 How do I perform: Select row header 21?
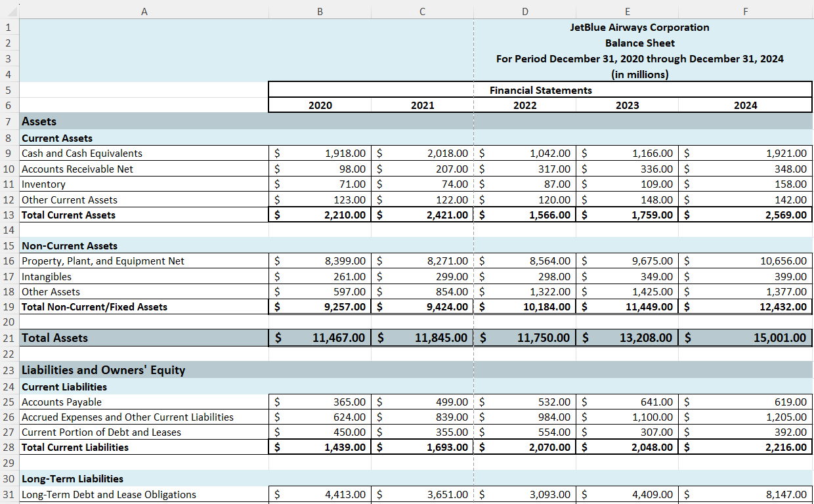pos(8,337)
